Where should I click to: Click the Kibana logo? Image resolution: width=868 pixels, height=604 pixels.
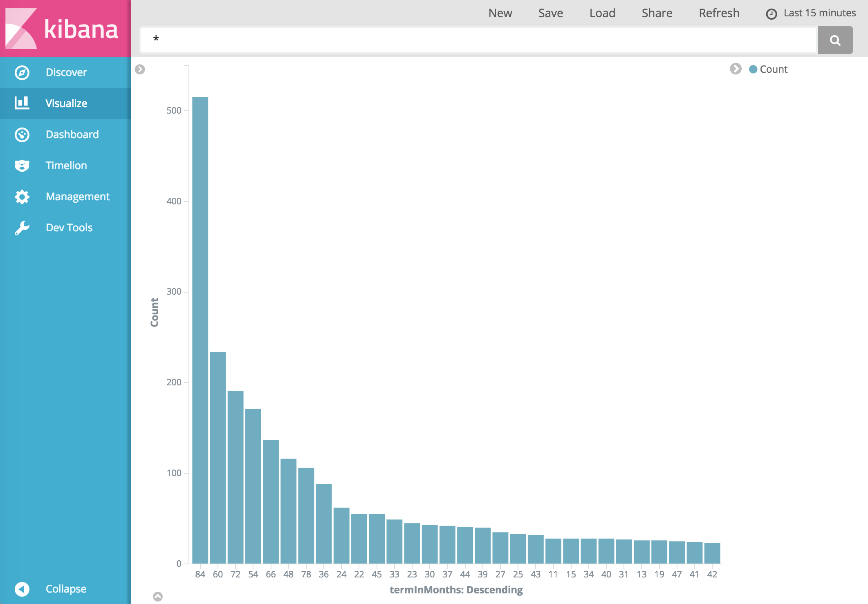click(x=62, y=29)
